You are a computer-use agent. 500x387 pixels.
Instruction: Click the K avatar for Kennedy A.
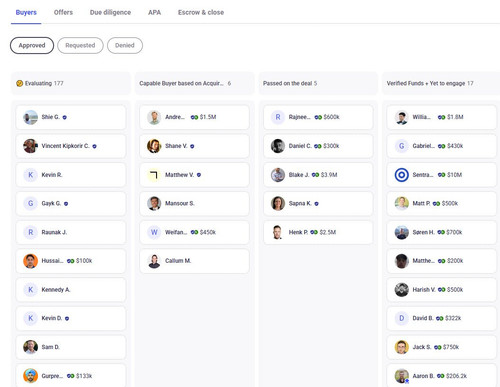tap(30, 290)
